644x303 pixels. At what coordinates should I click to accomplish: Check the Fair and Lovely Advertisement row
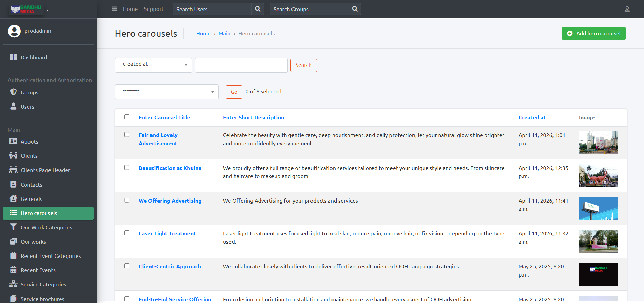point(127,135)
